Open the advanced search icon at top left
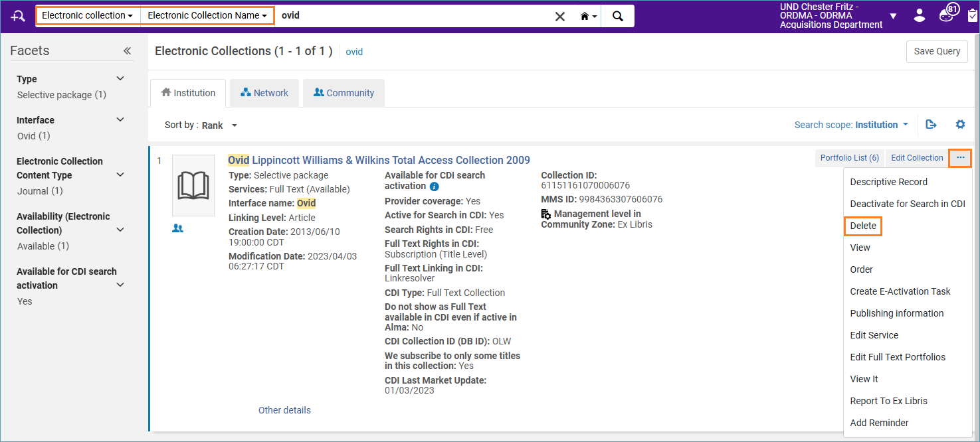This screenshot has height=442, width=980. [x=19, y=16]
